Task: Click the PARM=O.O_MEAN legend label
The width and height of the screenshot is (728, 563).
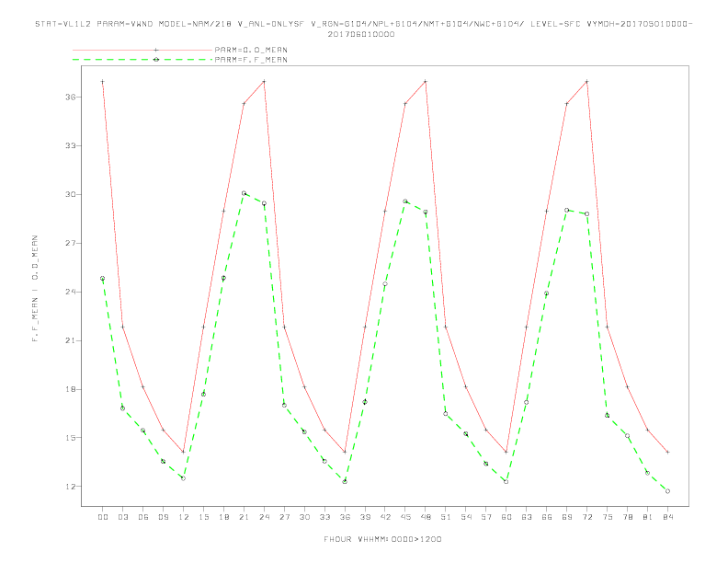Action: click(x=251, y=50)
